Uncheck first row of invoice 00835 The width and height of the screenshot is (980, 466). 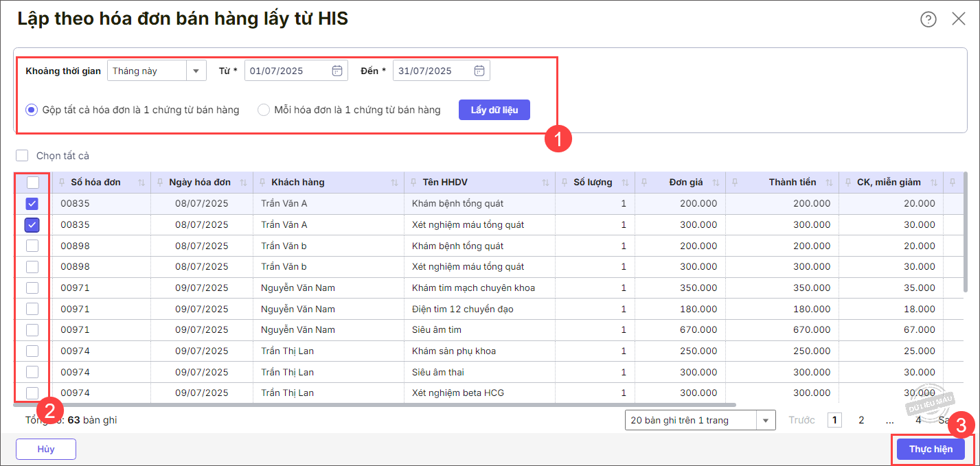coord(32,204)
